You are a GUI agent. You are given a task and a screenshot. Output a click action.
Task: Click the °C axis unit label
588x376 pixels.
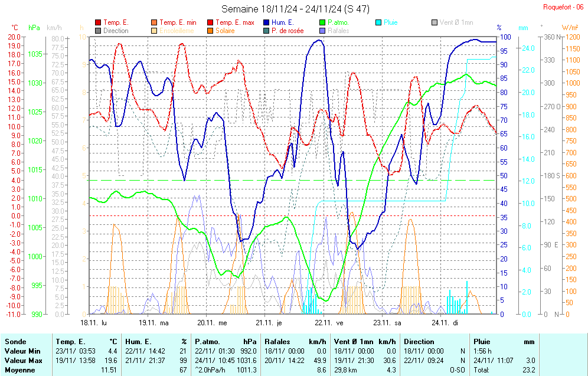pos(14,28)
